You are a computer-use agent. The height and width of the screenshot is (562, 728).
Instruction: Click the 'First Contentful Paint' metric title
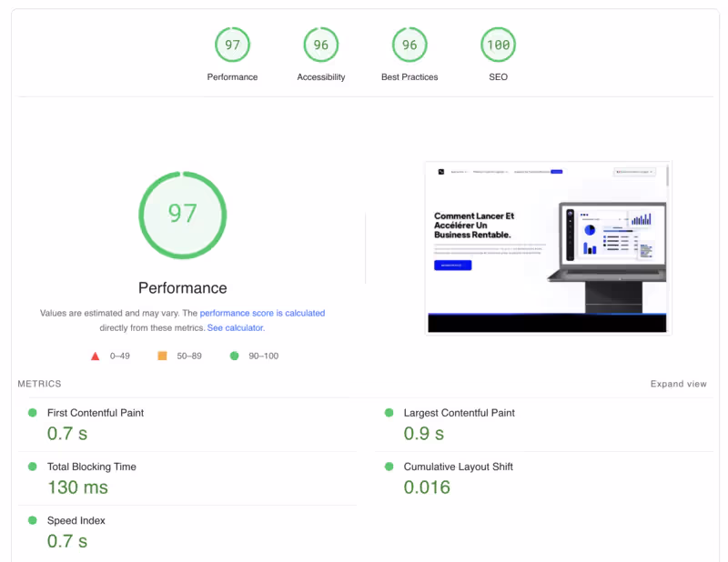click(x=96, y=413)
